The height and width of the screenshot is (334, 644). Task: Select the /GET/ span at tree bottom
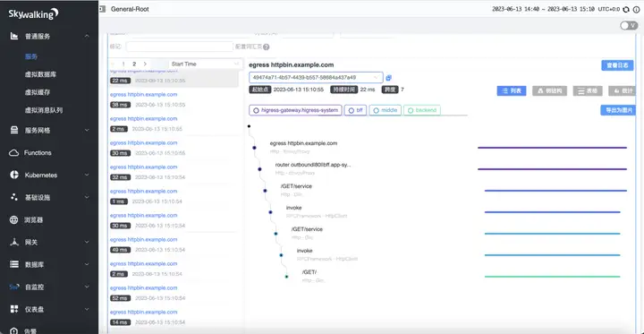coord(309,272)
